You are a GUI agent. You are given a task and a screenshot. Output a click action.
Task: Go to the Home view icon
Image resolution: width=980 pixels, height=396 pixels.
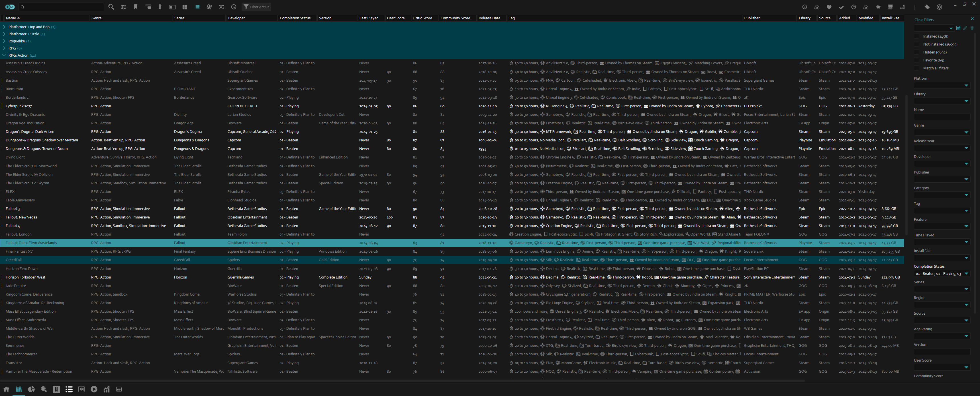6,389
